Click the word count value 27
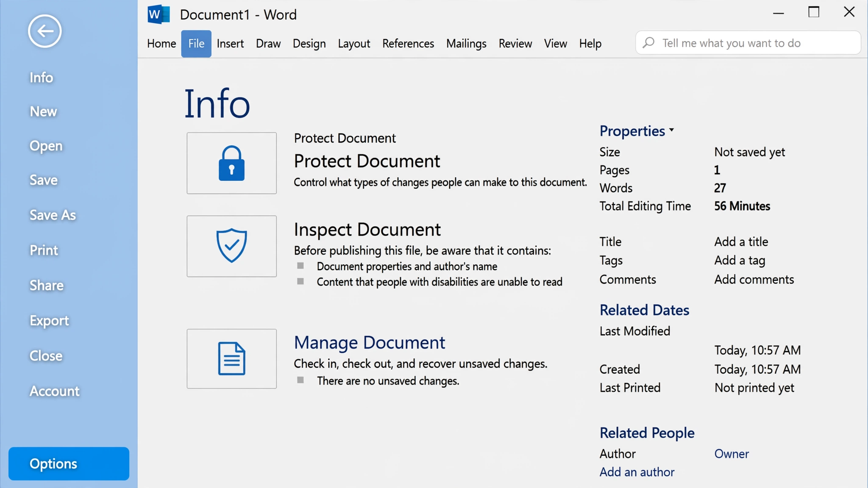Viewport: 868px width, 488px height. tap(720, 188)
